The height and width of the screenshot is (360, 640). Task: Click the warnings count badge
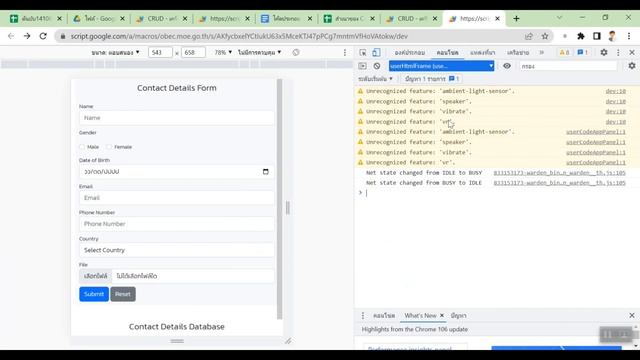(564, 53)
